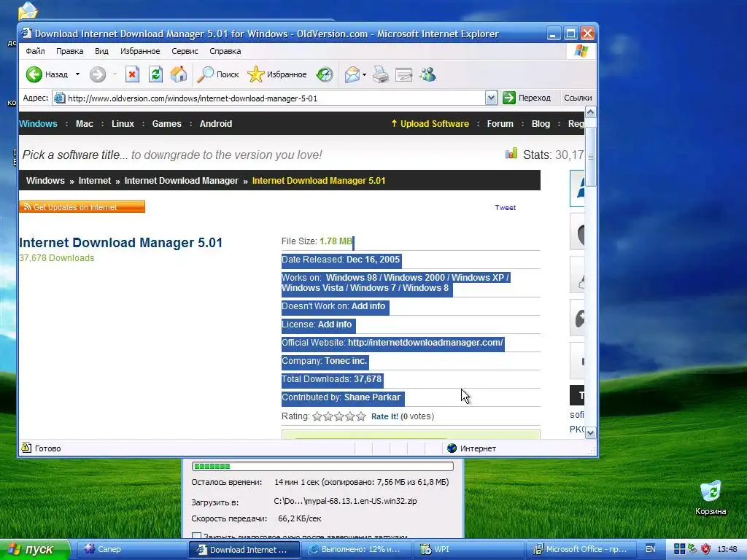
Task: Open Ссылки links bar
Action: [578, 98]
